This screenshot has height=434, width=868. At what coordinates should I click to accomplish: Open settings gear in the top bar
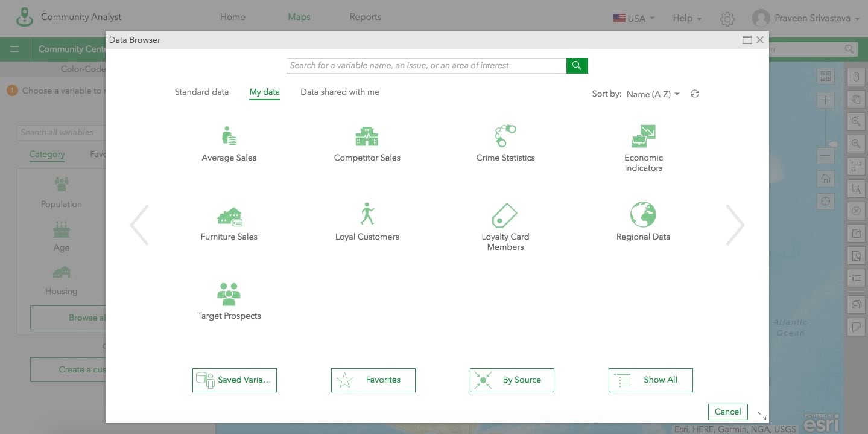[727, 19]
